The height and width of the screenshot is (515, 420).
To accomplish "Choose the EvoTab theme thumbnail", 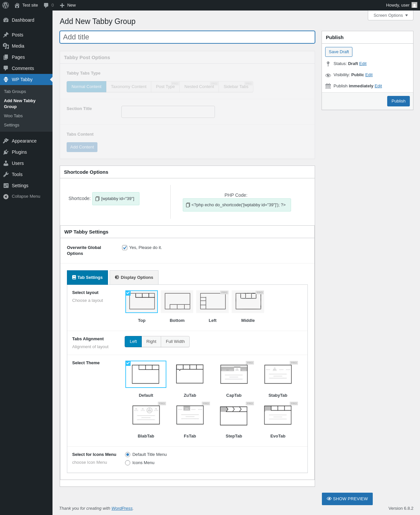I will 278,415.
